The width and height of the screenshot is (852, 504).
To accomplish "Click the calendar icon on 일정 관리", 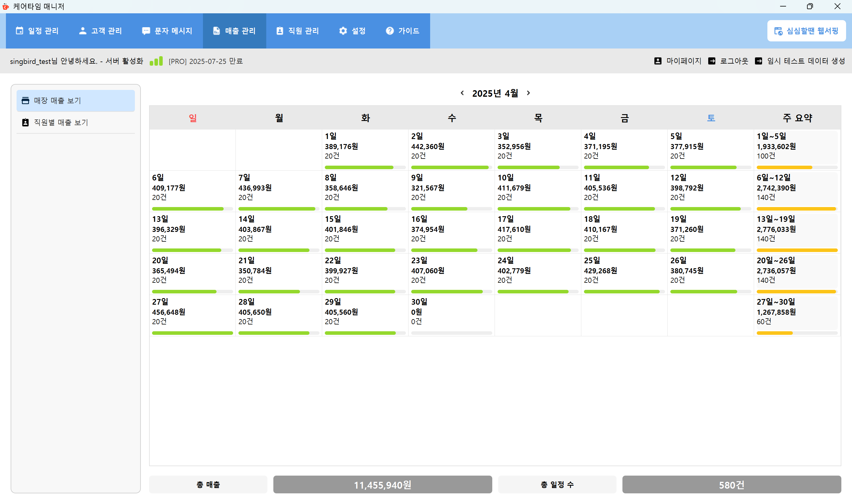I will point(19,31).
